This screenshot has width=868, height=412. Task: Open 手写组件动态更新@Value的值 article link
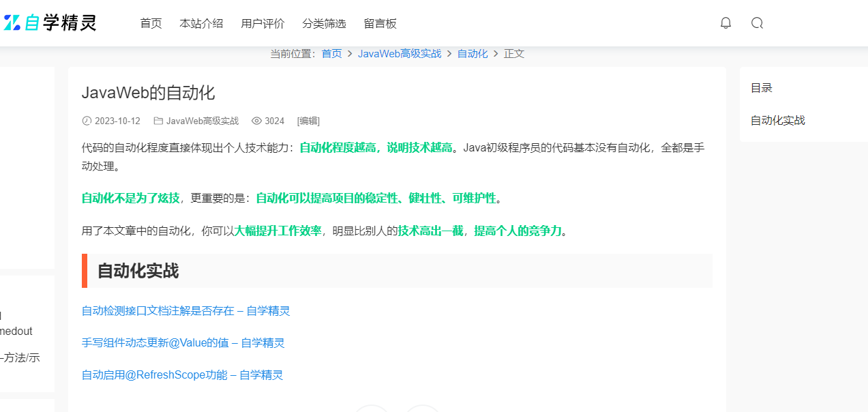pyautogui.click(x=183, y=343)
